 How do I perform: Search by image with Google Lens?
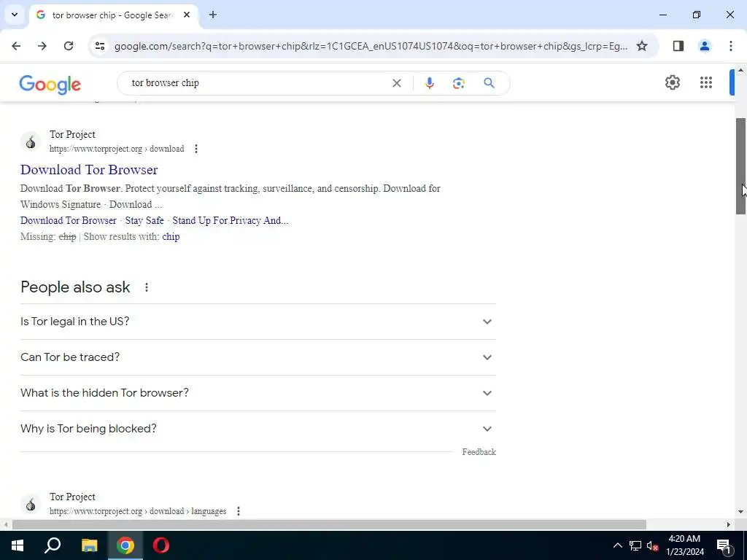[458, 83]
